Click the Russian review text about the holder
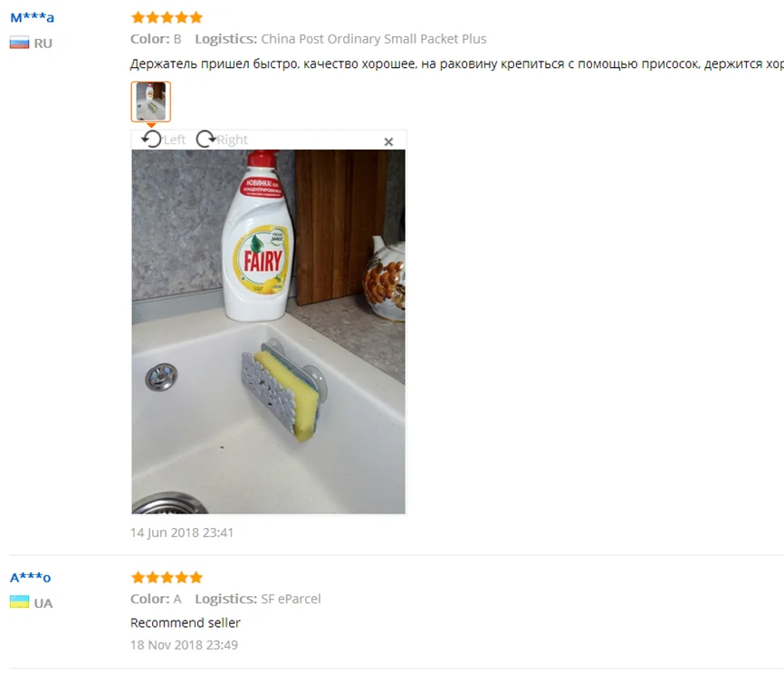The height and width of the screenshot is (683, 784). [x=457, y=64]
